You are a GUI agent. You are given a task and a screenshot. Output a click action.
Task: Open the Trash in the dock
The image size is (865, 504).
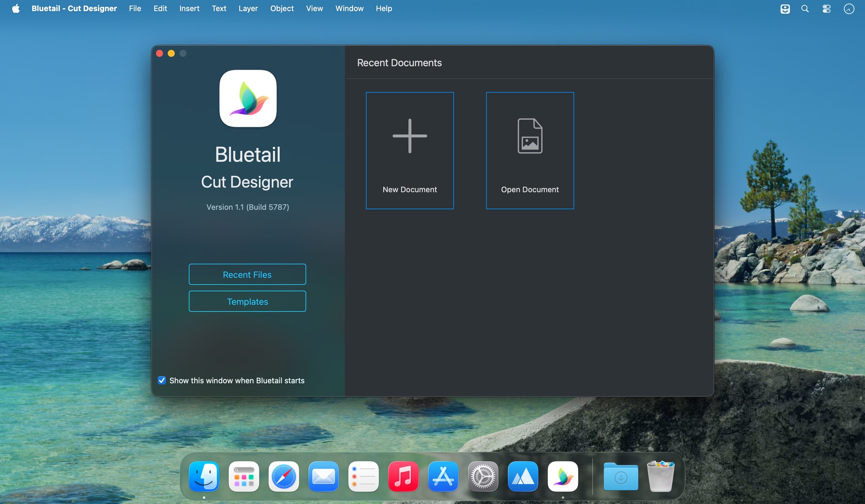[660, 476]
